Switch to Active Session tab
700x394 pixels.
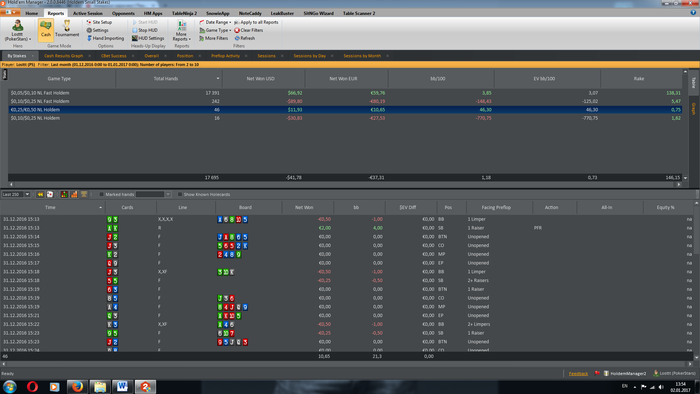tap(88, 13)
